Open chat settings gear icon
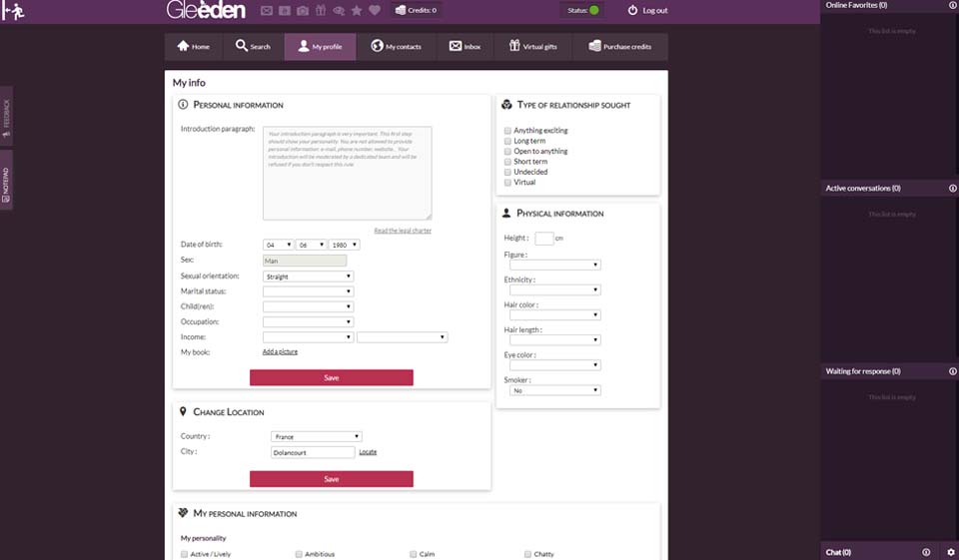 coord(950,552)
